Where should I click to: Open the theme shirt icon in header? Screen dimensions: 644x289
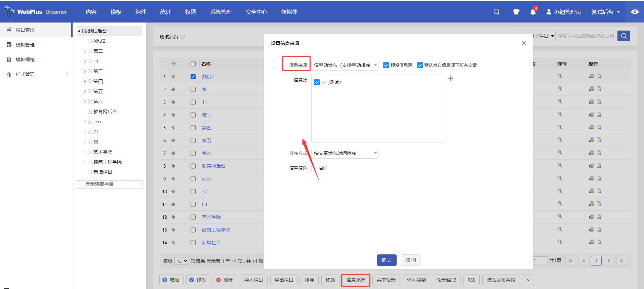(x=516, y=12)
